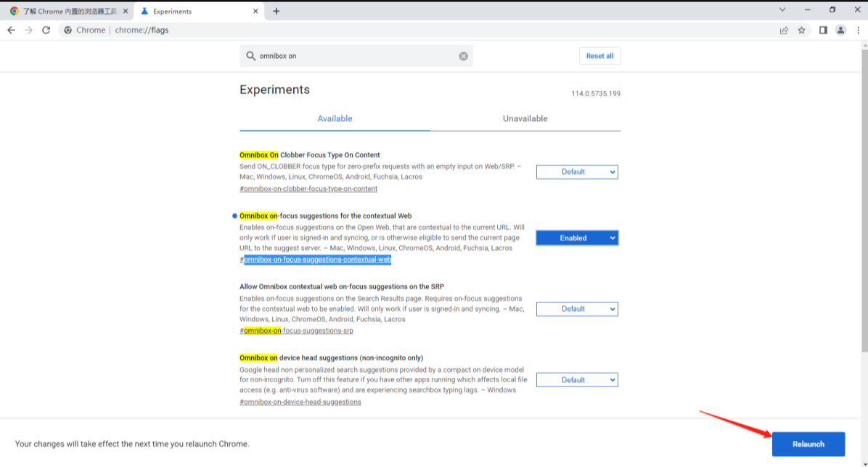
Task: Click the Allow Omnibox contextual web on-focus title
Action: 342,286
